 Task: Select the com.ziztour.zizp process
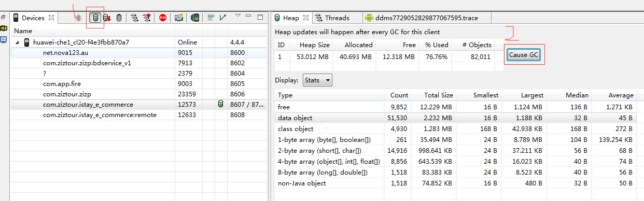(139, 94)
